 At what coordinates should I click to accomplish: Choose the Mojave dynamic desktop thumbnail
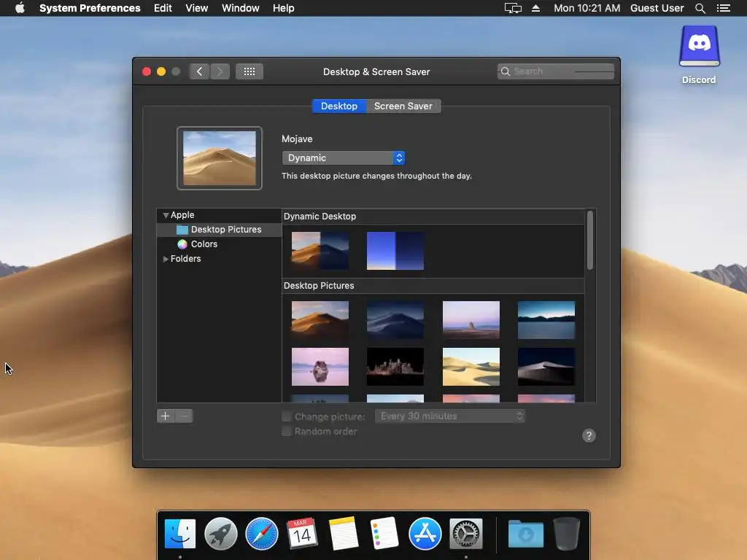coord(320,251)
